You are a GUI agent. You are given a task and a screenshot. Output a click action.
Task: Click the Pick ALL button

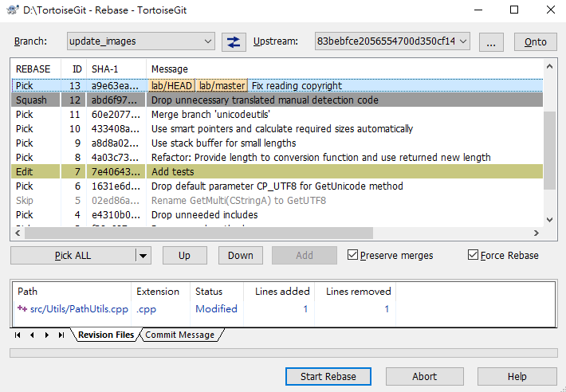[73, 256]
